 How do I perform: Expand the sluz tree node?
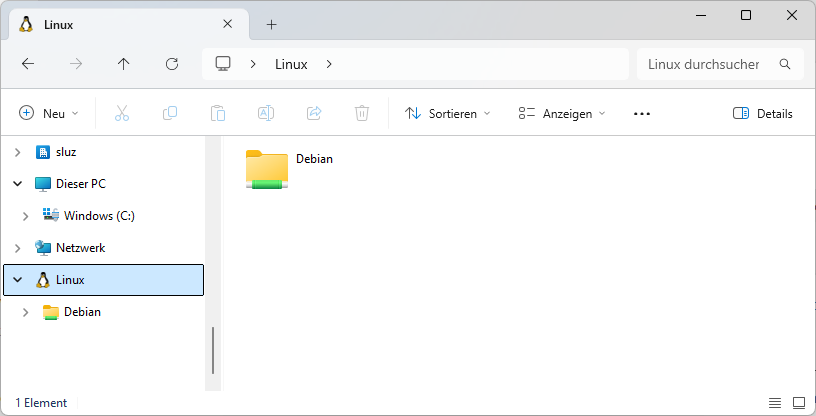tap(18, 152)
